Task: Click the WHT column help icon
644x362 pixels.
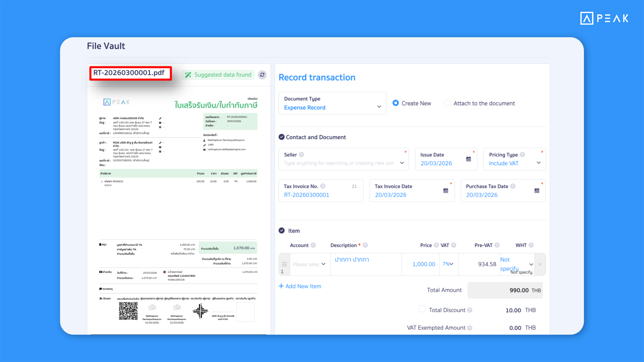Action: pos(531,245)
